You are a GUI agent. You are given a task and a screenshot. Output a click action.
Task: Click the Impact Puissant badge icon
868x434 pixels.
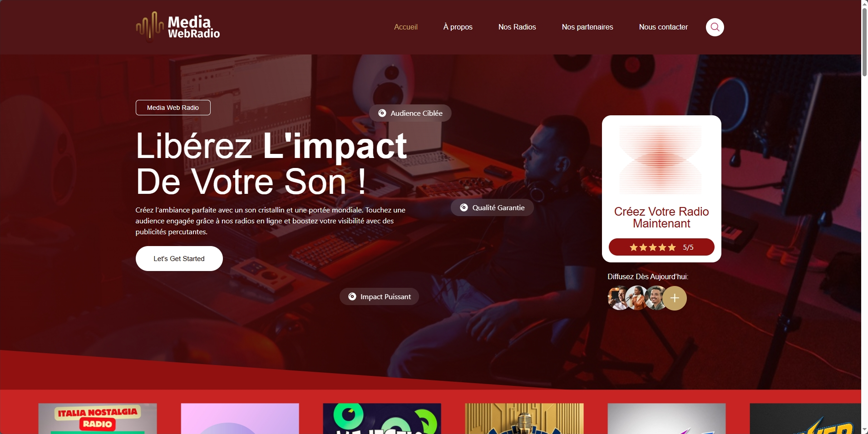[352, 296]
